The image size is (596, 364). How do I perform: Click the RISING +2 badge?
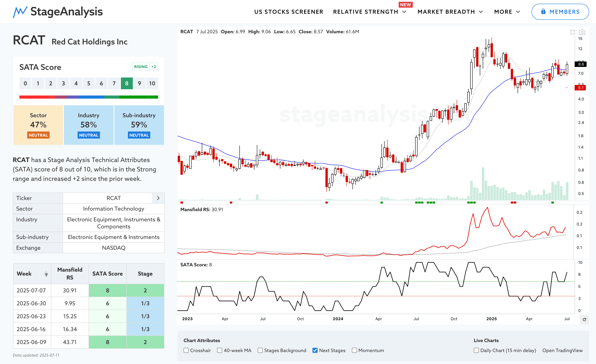pos(145,67)
